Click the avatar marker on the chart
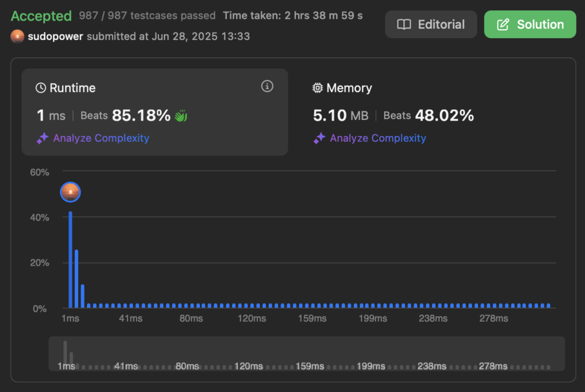Viewport: 585px width, 392px height. pyautogui.click(x=70, y=192)
